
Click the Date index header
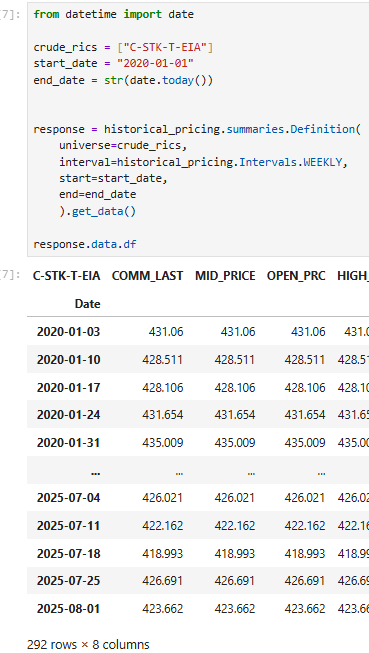click(87, 304)
